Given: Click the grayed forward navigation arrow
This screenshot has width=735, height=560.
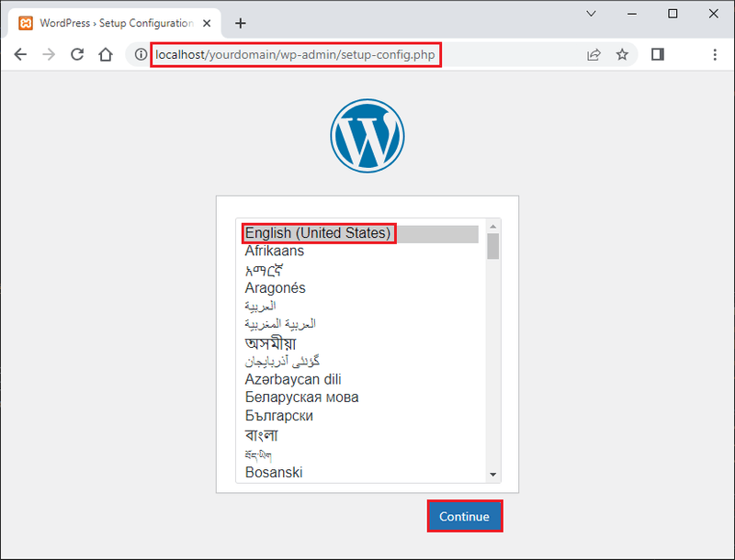Looking at the screenshot, I should click(x=49, y=54).
